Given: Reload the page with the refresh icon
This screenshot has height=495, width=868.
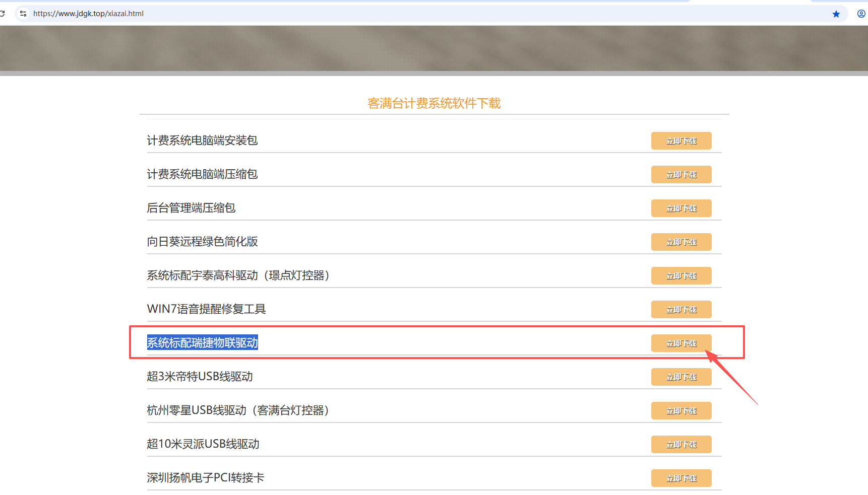Looking at the screenshot, I should (x=3, y=14).
